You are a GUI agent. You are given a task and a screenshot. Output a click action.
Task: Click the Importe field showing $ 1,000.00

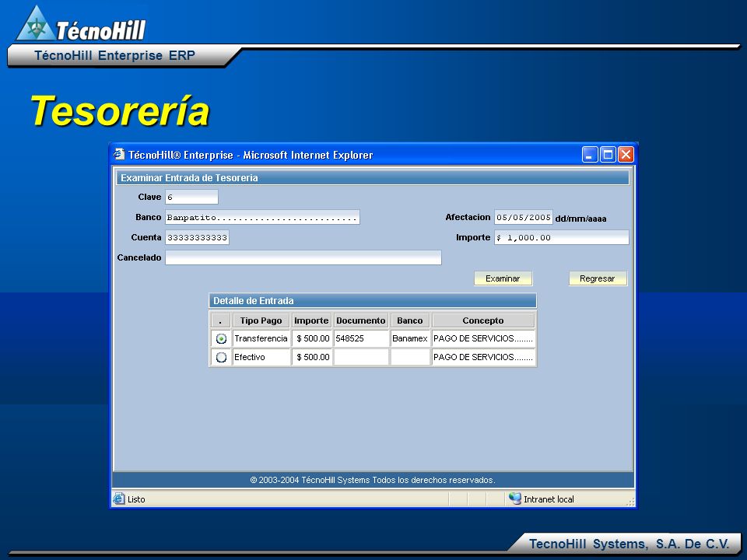pos(562,237)
